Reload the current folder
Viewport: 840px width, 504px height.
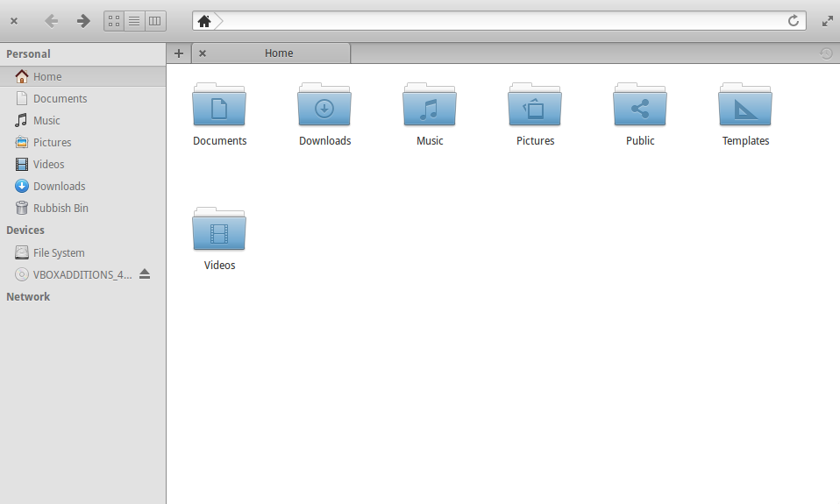click(794, 21)
